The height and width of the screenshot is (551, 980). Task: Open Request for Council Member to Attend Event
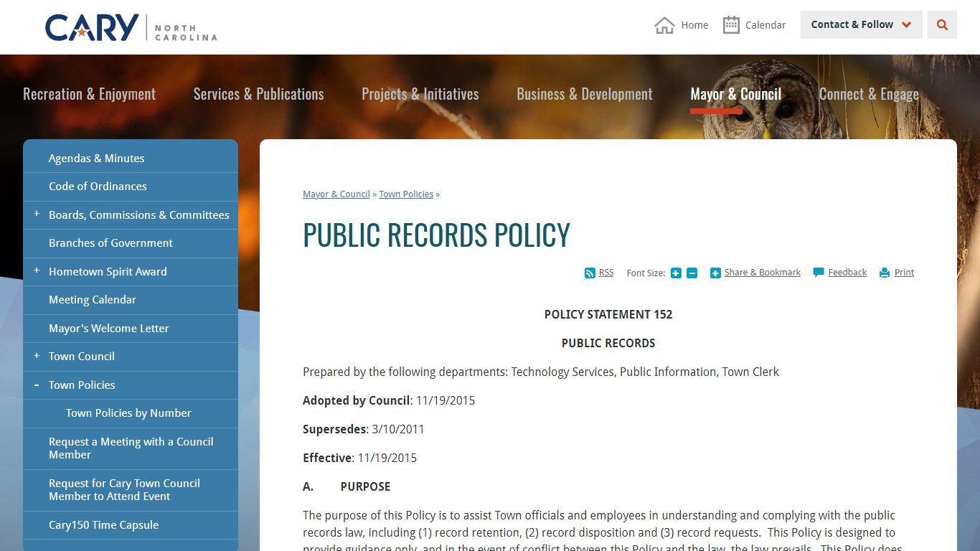pyautogui.click(x=131, y=490)
